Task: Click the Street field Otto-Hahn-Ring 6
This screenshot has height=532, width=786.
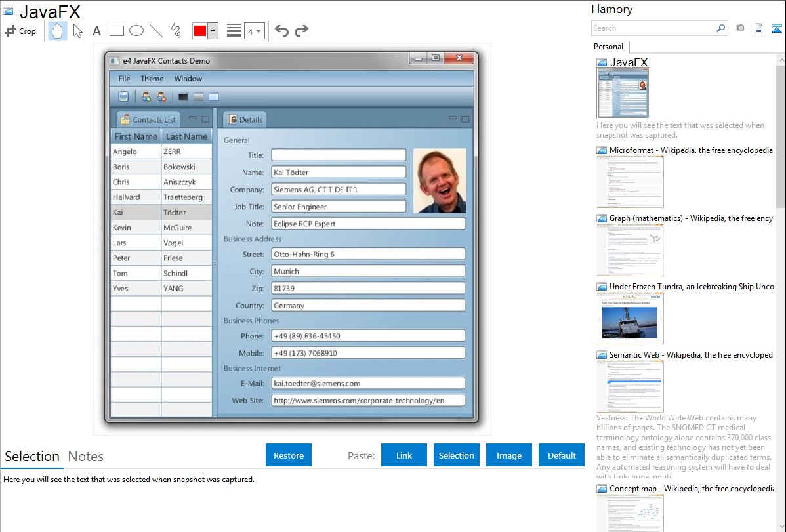Action: point(368,254)
